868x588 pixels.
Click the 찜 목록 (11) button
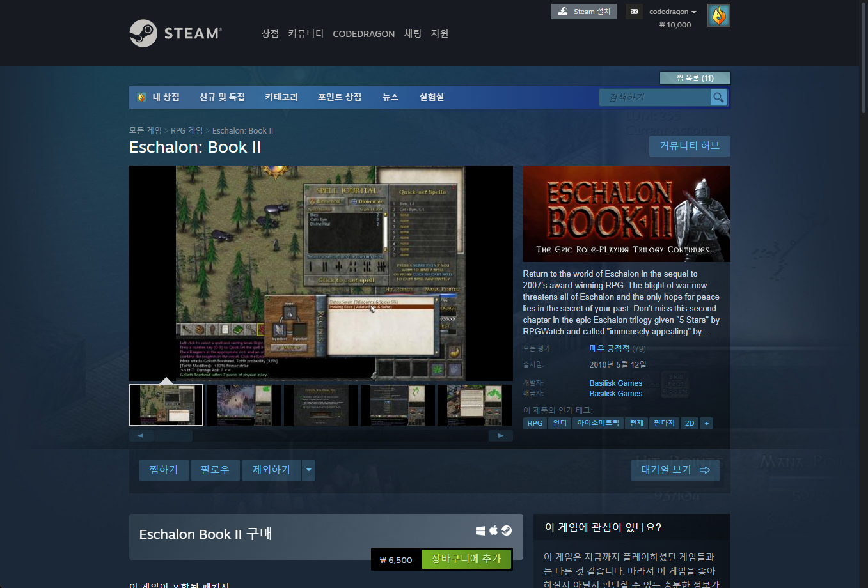tap(695, 78)
